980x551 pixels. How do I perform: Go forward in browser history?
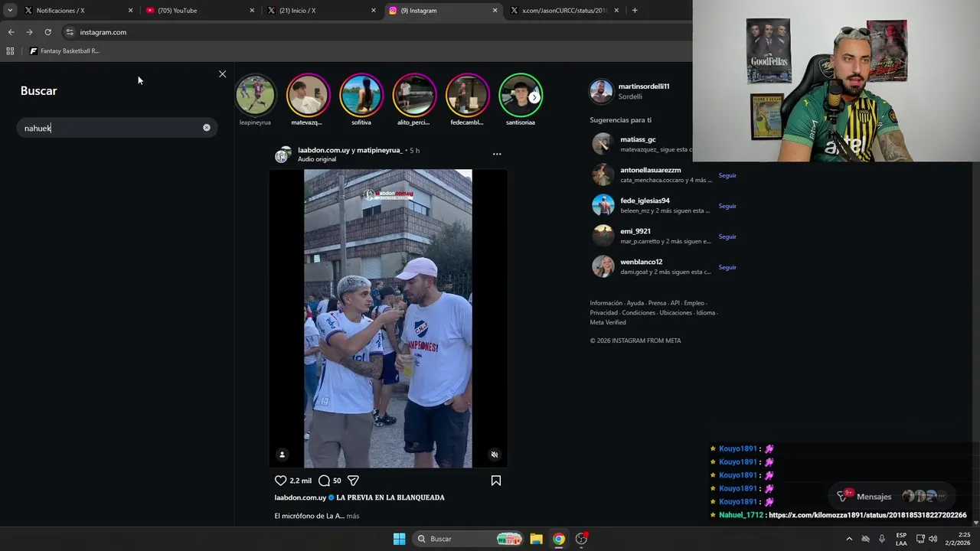pos(29,32)
